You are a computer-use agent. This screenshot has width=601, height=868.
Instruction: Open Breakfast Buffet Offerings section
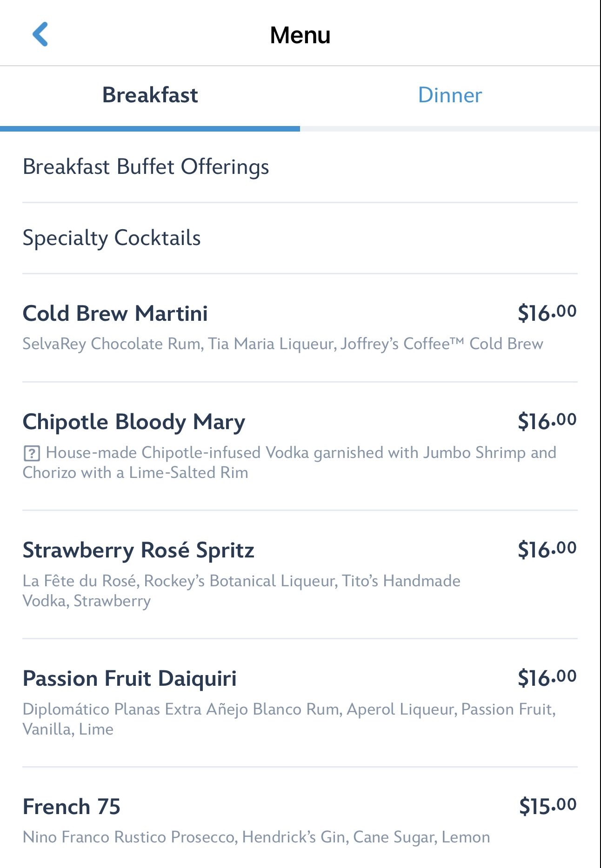pos(146,167)
